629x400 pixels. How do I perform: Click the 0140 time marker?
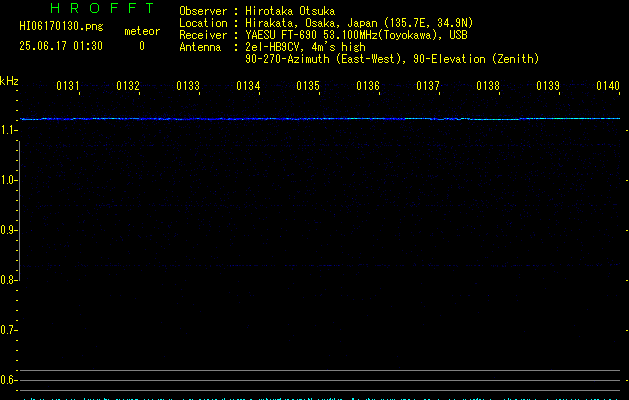pos(608,86)
